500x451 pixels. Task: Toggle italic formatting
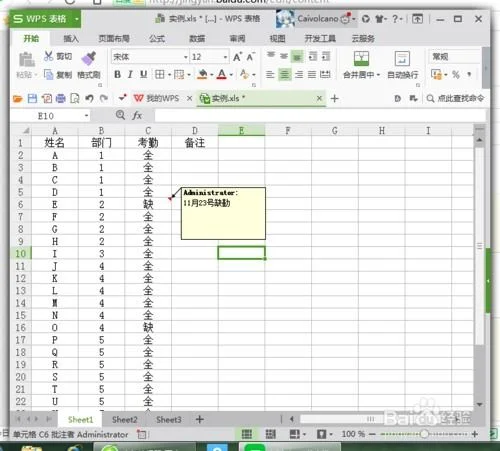(130, 74)
